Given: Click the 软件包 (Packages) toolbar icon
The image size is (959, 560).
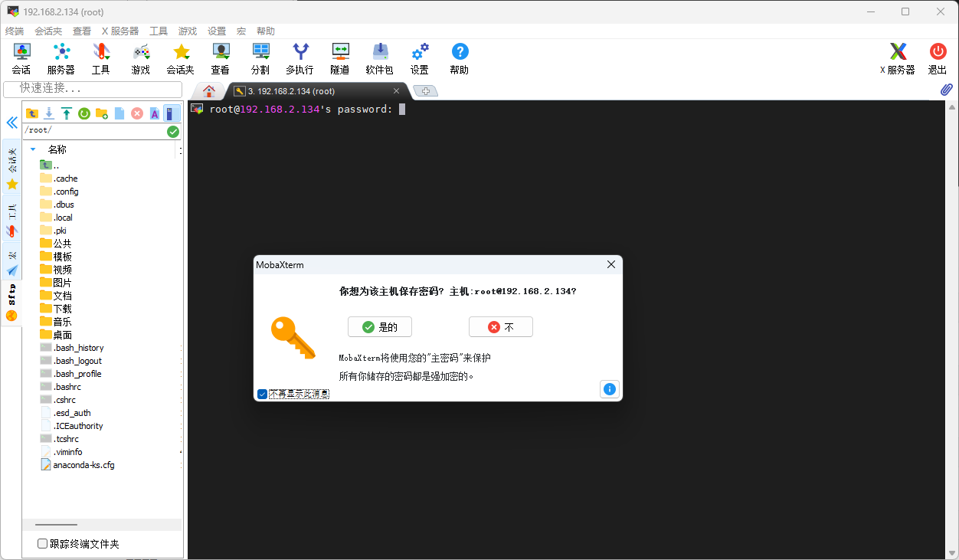Looking at the screenshot, I should click(x=380, y=58).
